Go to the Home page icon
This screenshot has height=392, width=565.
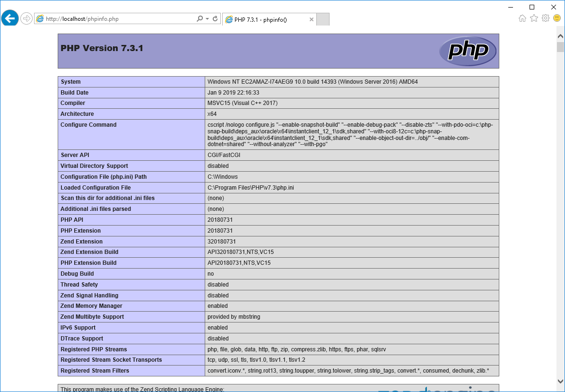pyautogui.click(x=522, y=18)
